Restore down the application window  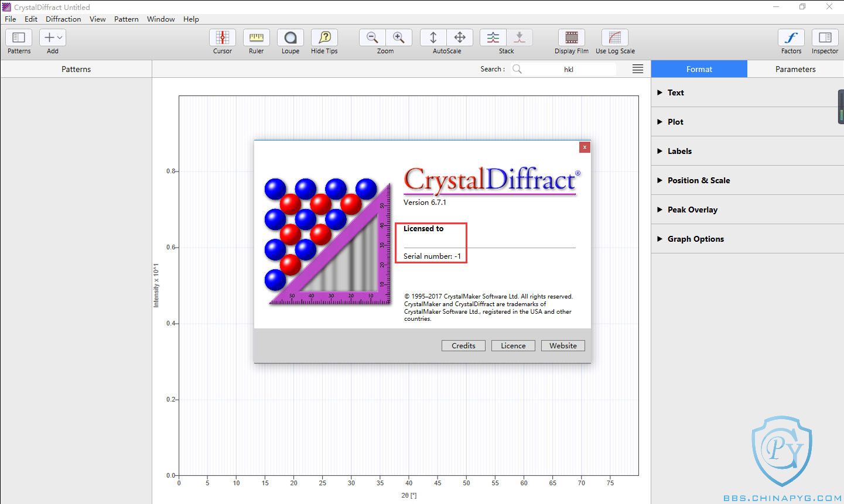tap(802, 7)
